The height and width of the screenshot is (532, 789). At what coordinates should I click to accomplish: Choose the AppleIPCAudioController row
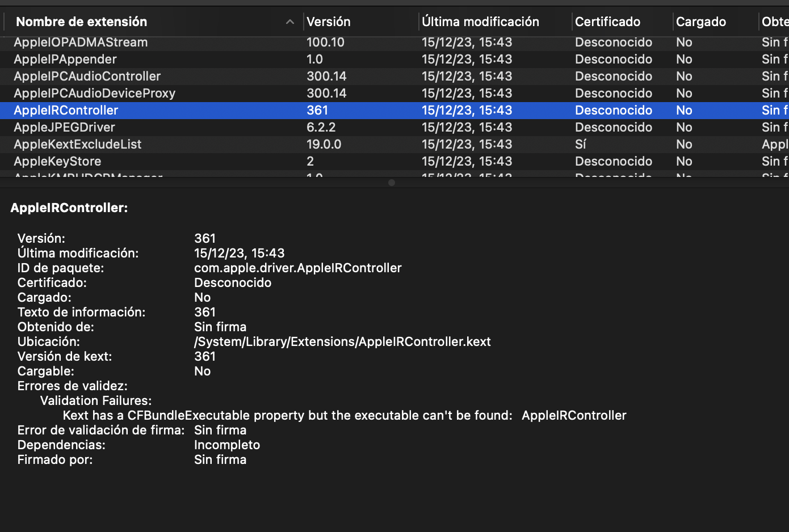87,77
